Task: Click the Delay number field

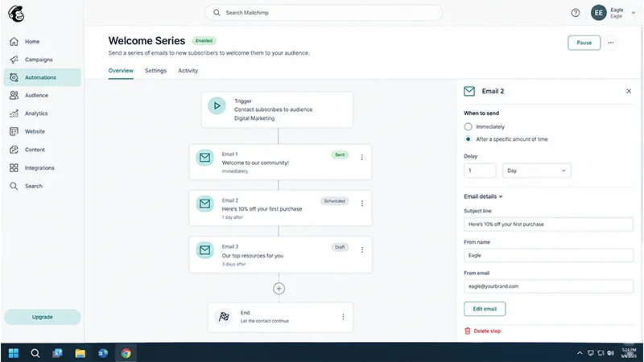Action: point(480,171)
